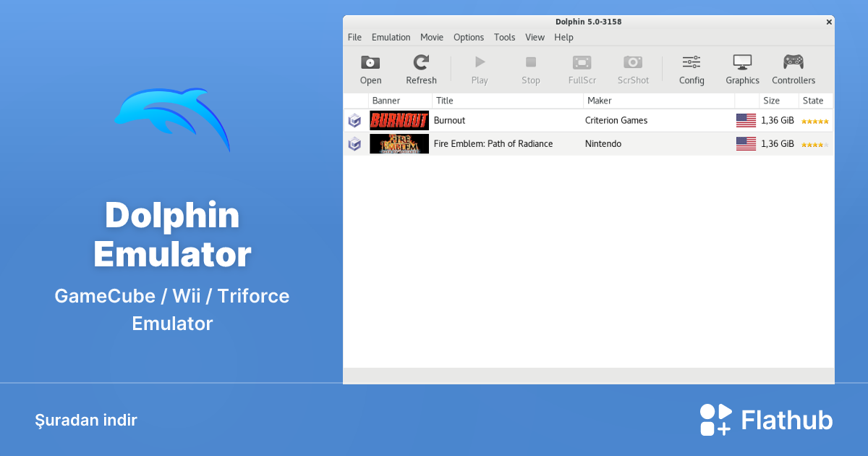Expand the Options menu

(x=469, y=38)
